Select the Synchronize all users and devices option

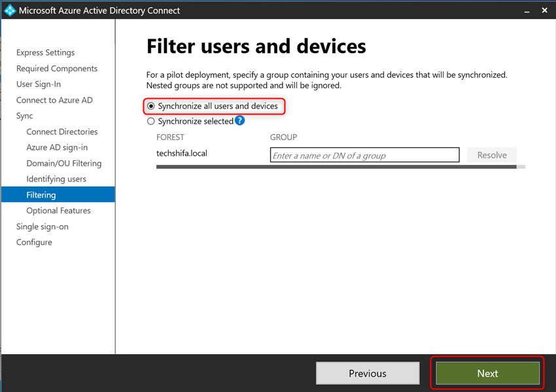[x=151, y=105]
